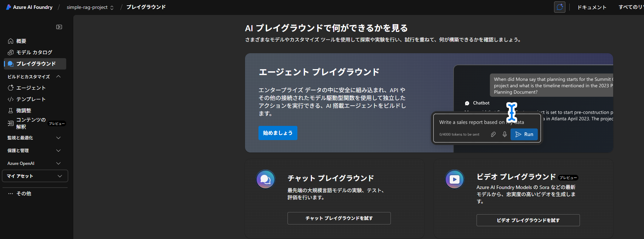Click the Chatbot label in the preview
Image resolution: width=644 pixels, height=239 pixels.
[481, 103]
